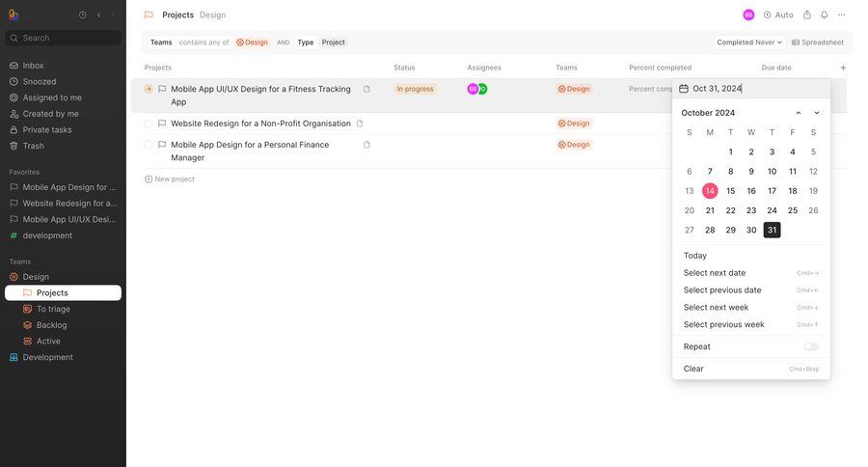The height and width of the screenshot is (467, 868).
Task: Click the app logo icon in sidebar
Action: pos(14,15)
